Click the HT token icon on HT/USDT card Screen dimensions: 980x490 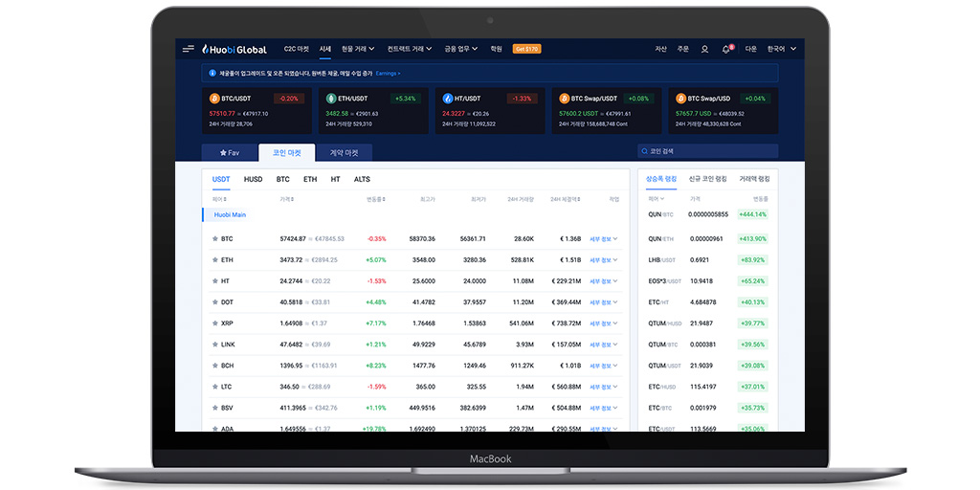click(448, 99)
